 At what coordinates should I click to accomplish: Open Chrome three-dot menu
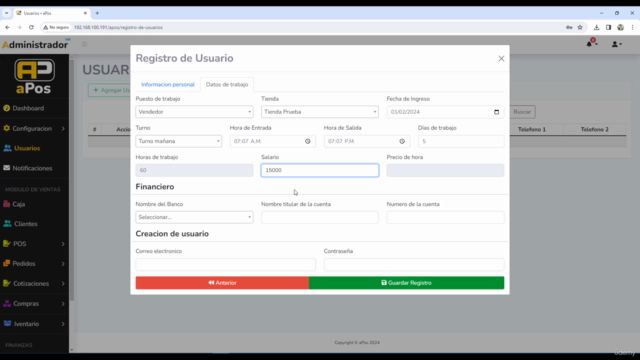click(632, 27)
